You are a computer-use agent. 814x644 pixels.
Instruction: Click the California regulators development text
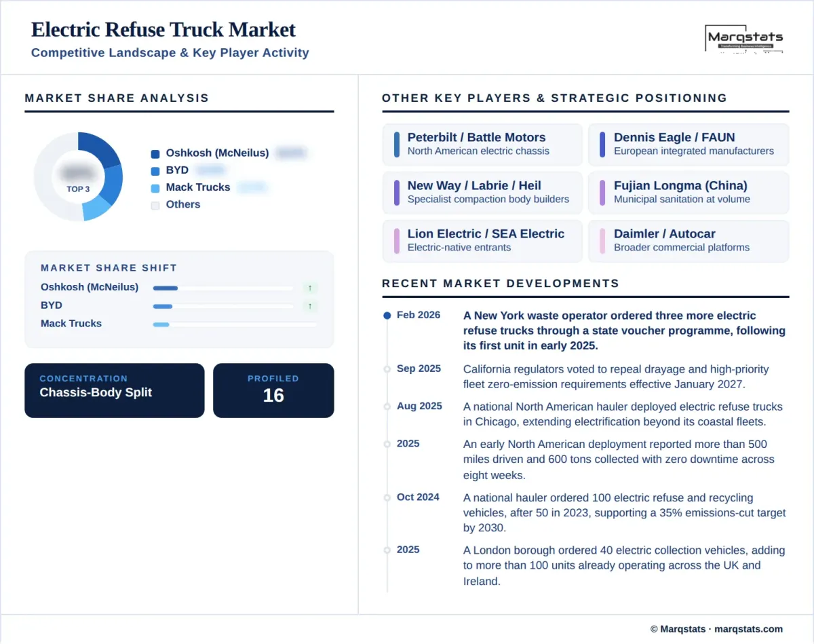tap(616, 377)
